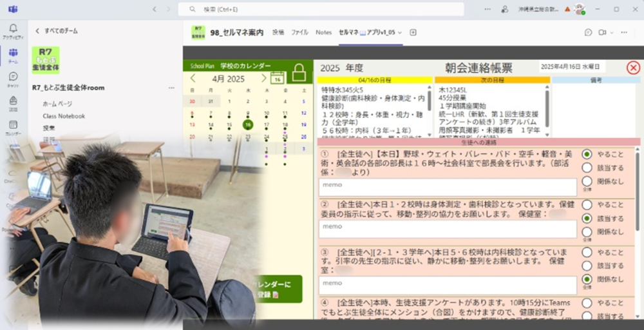The width and height of the screenshot is (644, 330).
Task: Open the Notes tab
Action: pos(324,32)
